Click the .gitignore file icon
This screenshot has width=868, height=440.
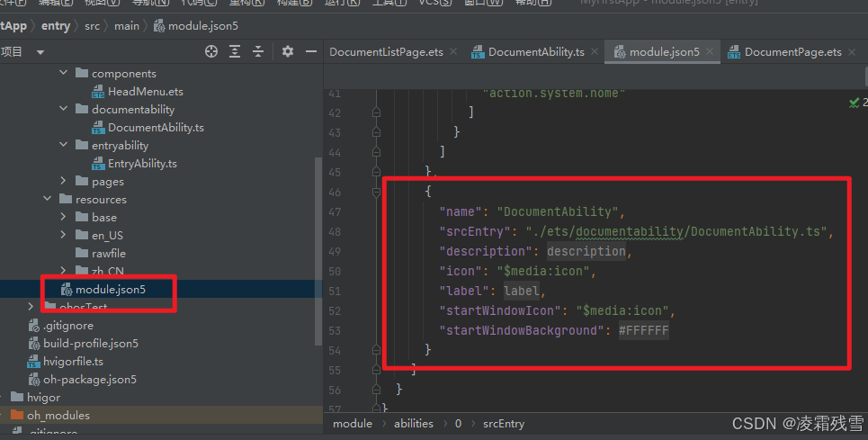click(34, 326)
